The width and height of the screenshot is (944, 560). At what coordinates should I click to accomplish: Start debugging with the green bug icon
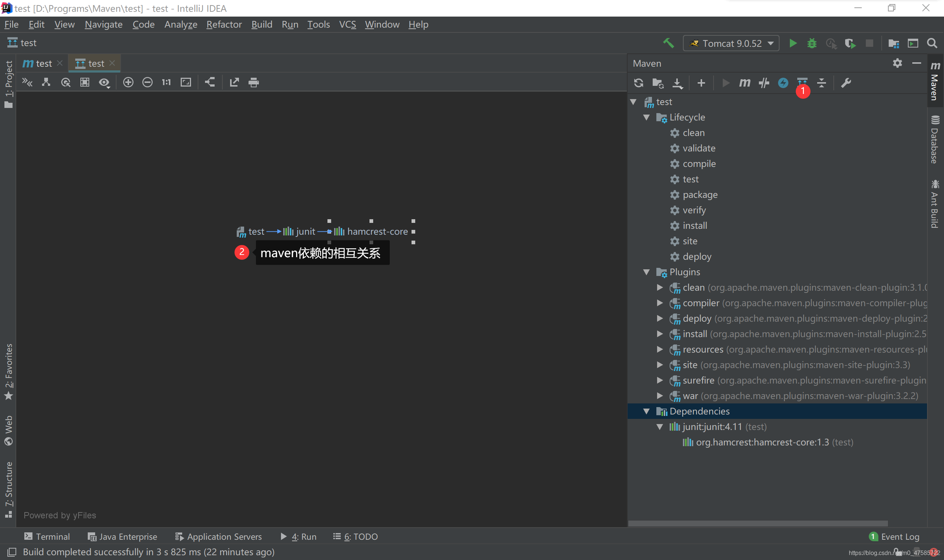(812, 43)
